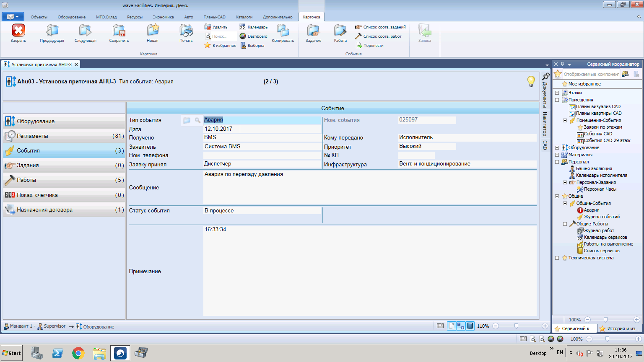Select Оборудование in the card sidebar
Image resolution: width=644 pixels, height=362 pixels.
point(64,121)
